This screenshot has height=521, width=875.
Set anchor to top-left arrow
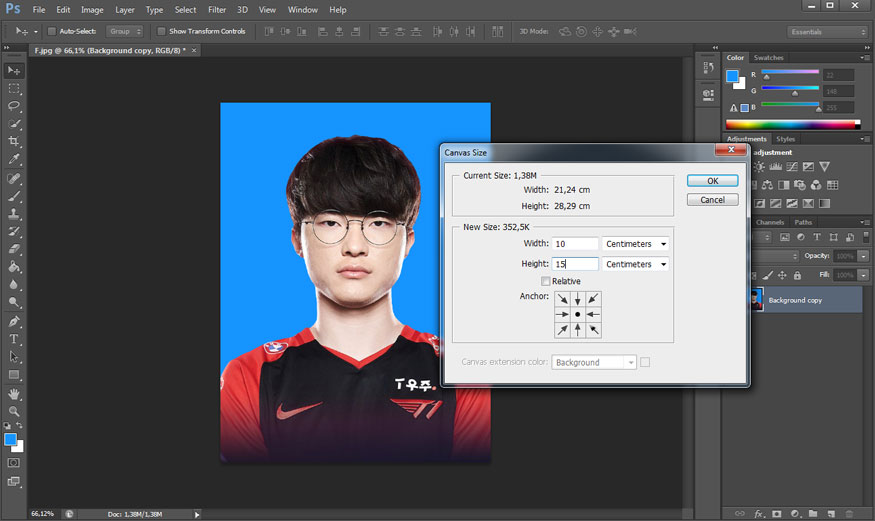coord(562,300)
